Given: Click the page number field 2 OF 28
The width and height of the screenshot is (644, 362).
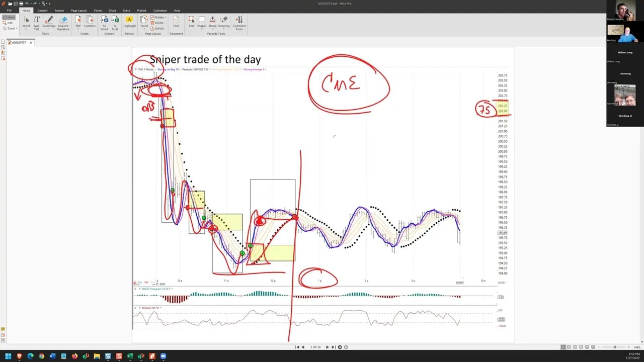Looking at the screenshot, I should tap(315, 347).
